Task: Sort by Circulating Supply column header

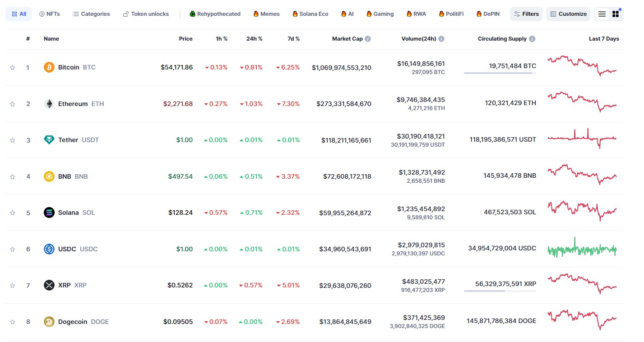Action: pos(502,39)
